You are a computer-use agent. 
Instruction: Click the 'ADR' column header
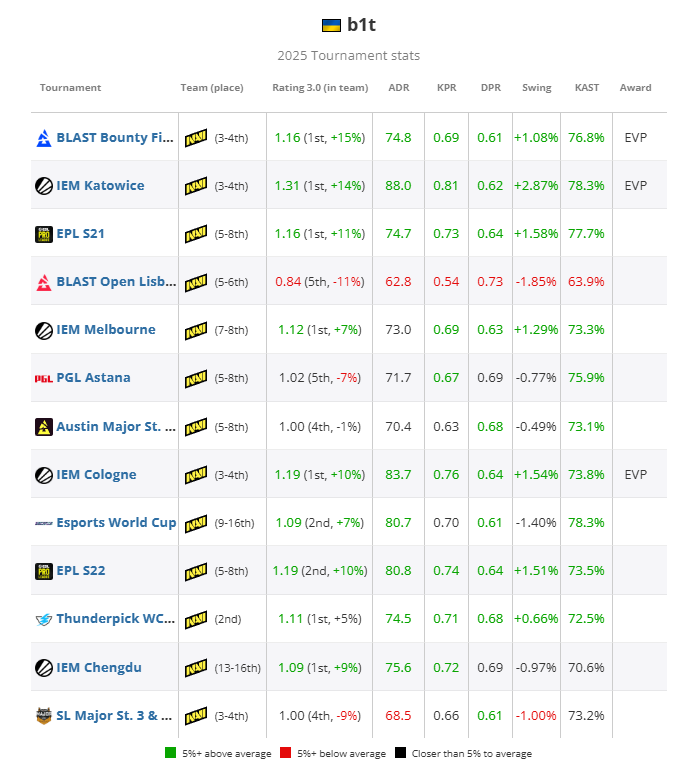click(399, 88)
